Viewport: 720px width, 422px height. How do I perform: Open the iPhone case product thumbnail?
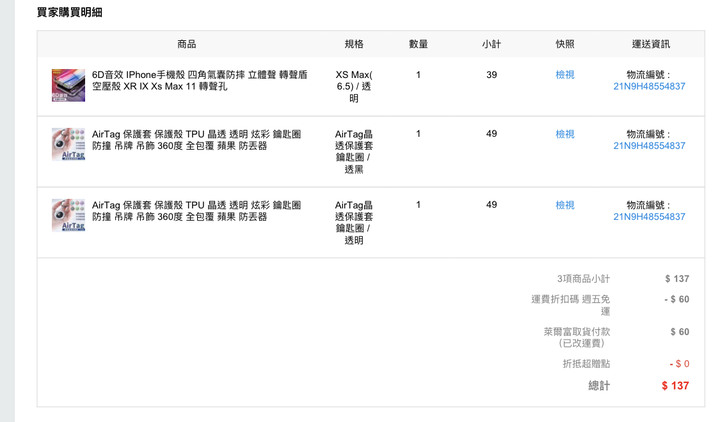point(68,85)
